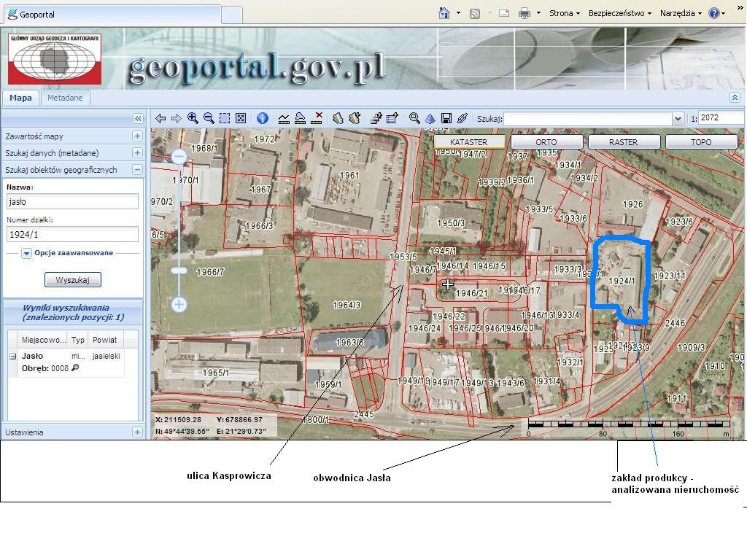Expand the Zawartość mapy panel

point(137,136)
